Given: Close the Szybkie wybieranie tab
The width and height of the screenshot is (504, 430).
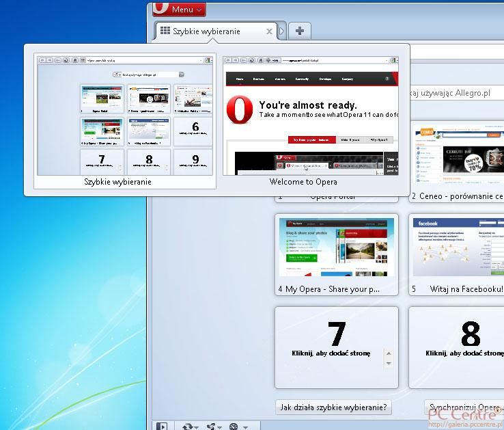Looking at the screenshot, I should pyautogui.click(x=269, y=31).
